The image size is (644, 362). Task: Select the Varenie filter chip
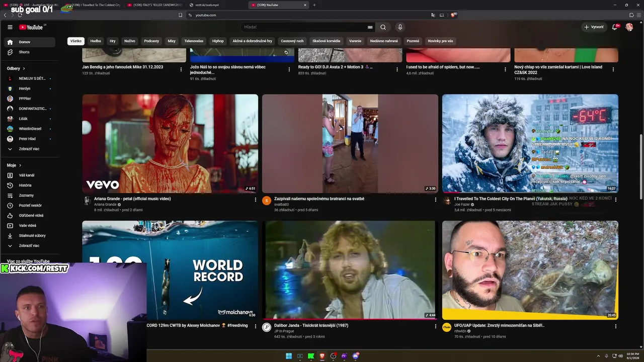click(355, 41)
